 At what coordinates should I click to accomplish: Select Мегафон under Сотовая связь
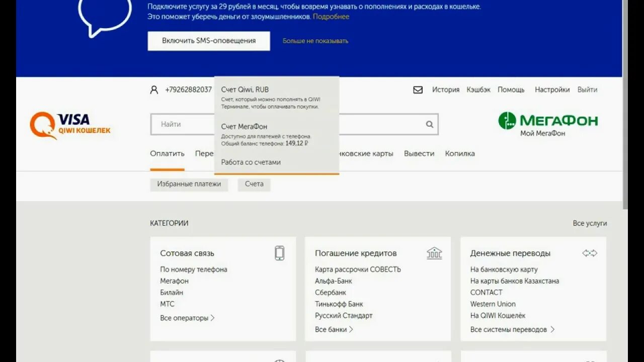(175, 281)
